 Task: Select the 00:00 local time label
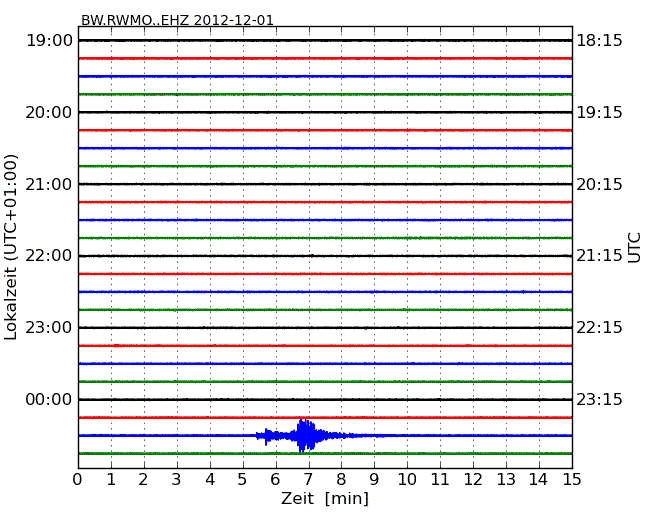(49, 399)
